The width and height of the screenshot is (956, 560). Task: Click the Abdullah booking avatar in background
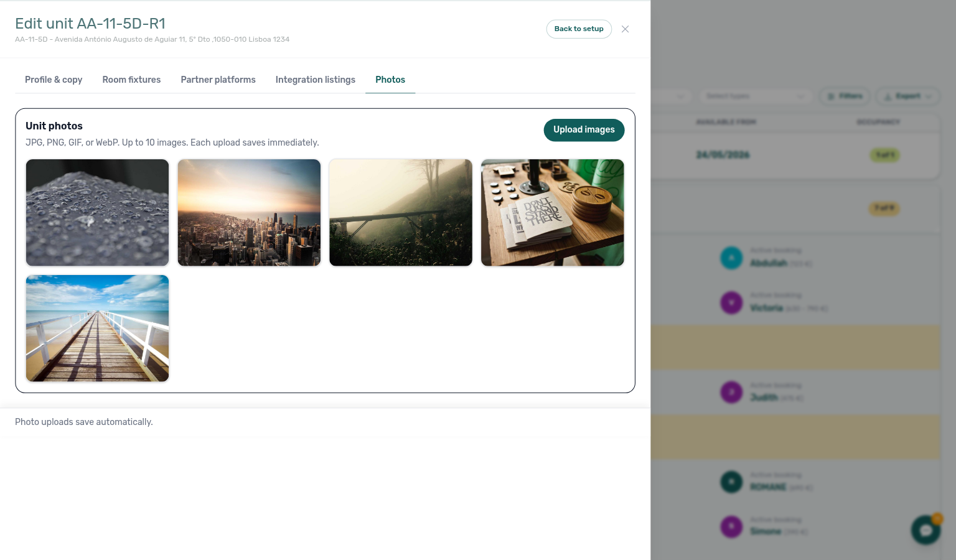tap(731, 258)
